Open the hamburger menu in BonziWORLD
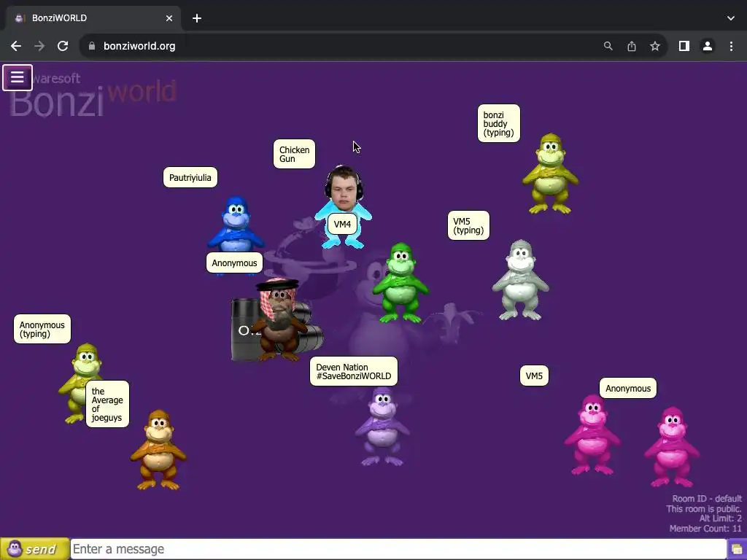 [18, 77]
